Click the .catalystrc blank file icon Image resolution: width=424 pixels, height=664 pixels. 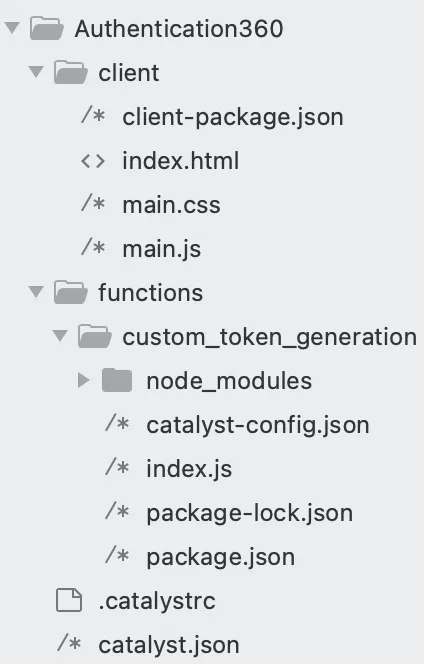(x=69, y=600)
